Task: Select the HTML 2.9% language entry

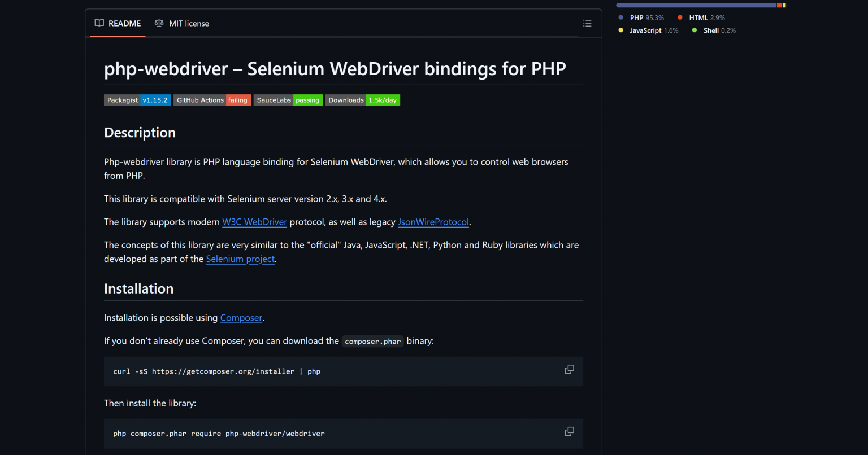Action: [x=701, y=17]
